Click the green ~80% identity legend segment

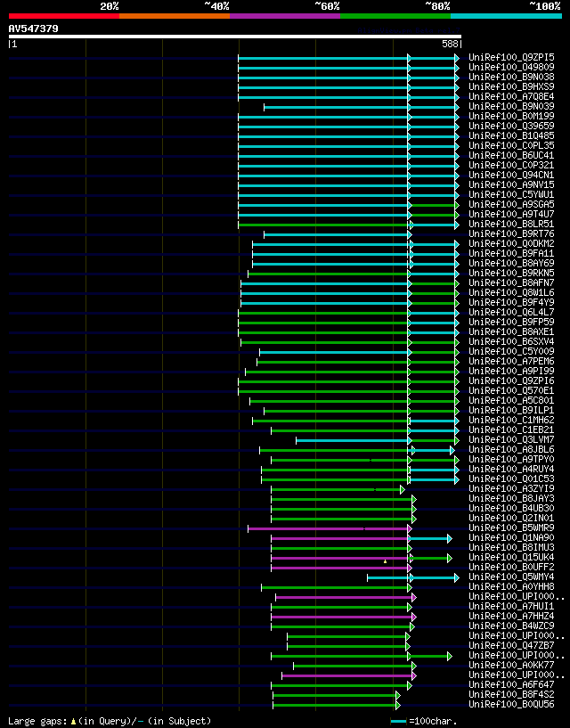pyautogui.click(x=395, y=16)
